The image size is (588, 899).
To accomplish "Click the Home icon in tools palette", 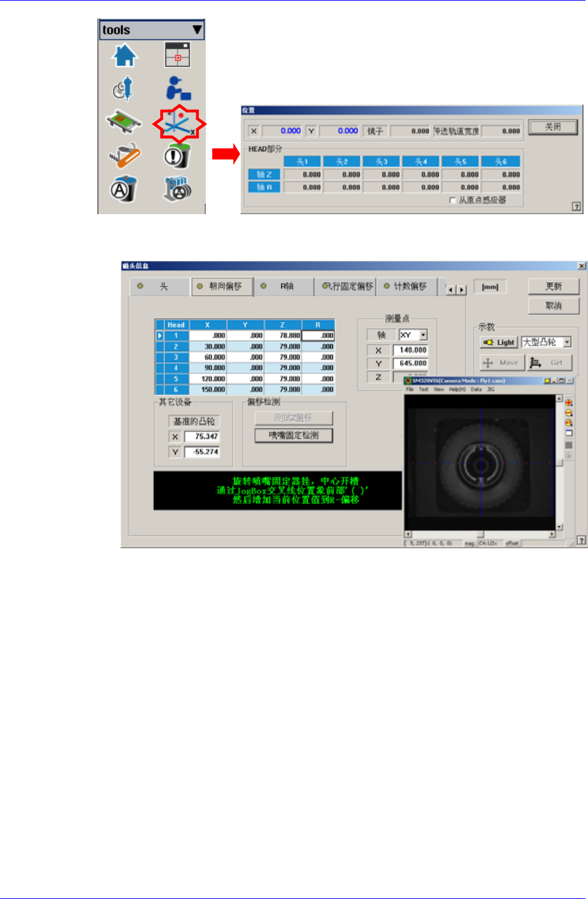I will [125, 55].
